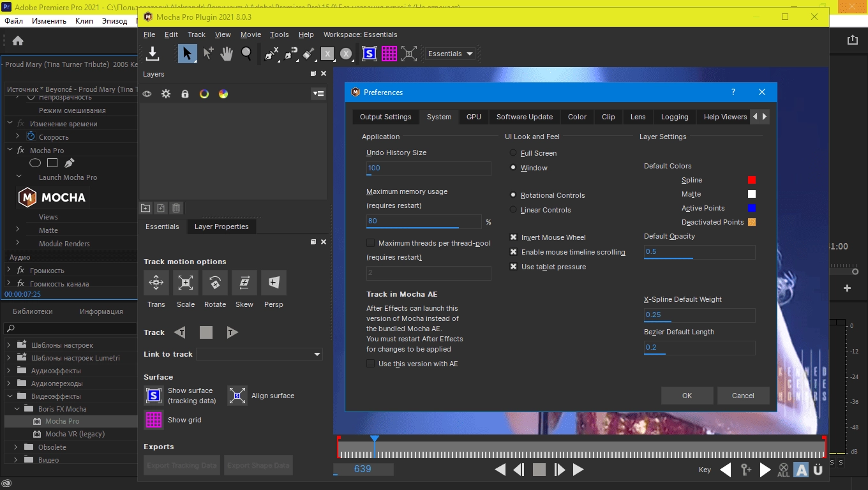Screen dimensions: 868x490
Task: Select the Zoom magnifier tool
Action: click(x=246, y=54)
